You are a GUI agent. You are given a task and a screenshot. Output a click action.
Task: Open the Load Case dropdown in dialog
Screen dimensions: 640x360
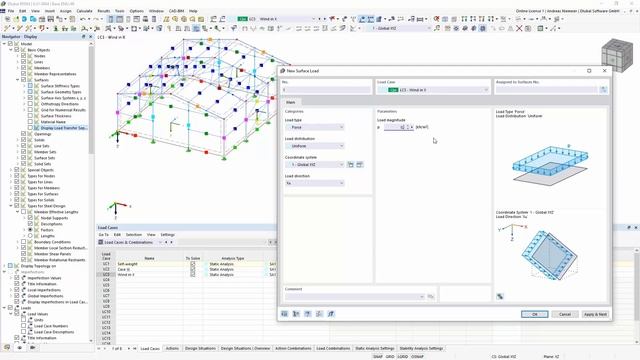(x=433, y=90)
